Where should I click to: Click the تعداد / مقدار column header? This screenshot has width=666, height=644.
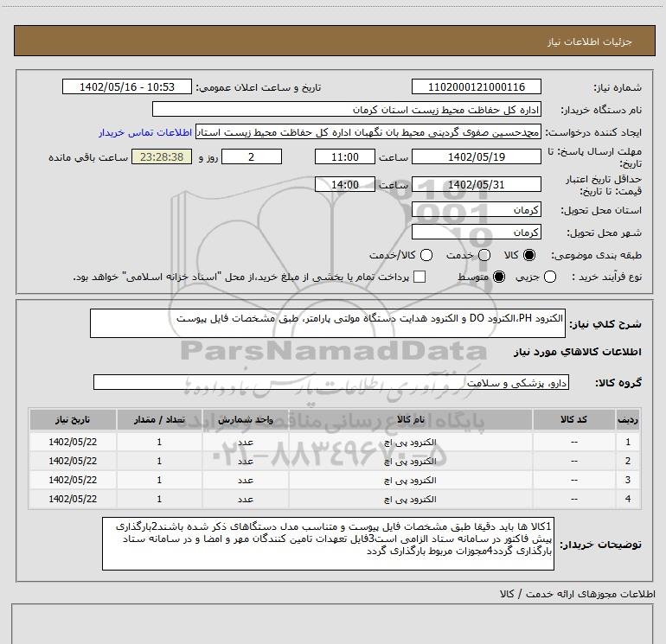159,419
